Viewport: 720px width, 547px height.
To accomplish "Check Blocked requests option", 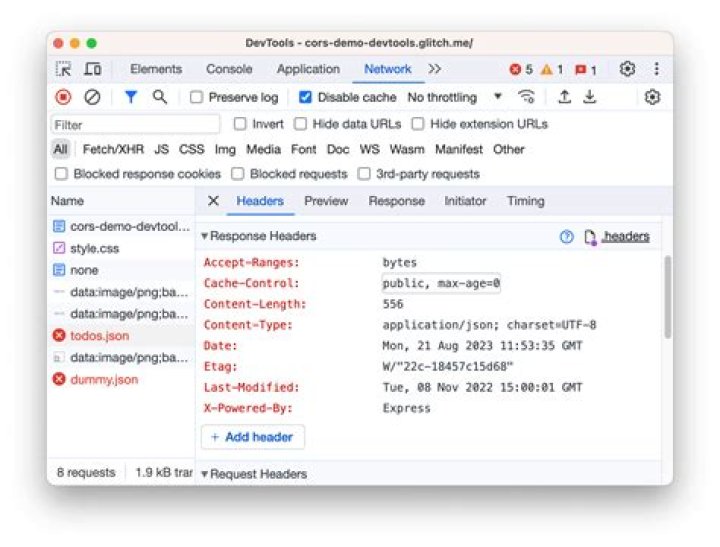I will click(x=237, y=174).
